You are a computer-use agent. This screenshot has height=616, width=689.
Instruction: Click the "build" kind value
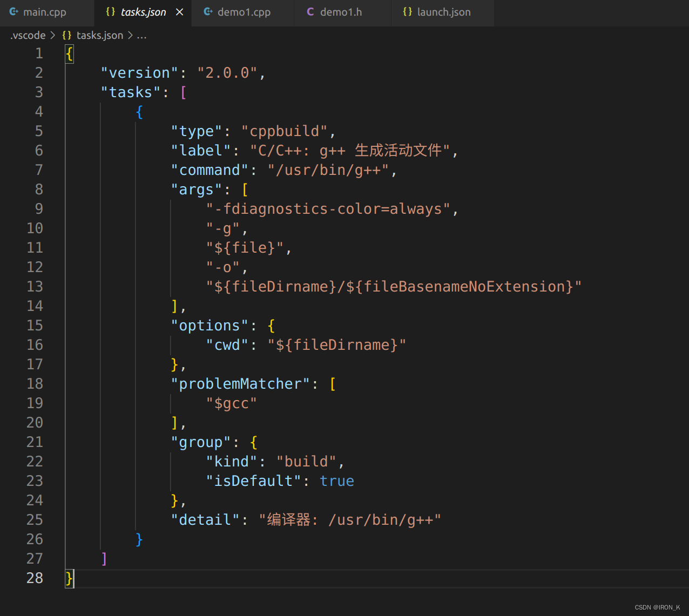click(x=307, y=462)
